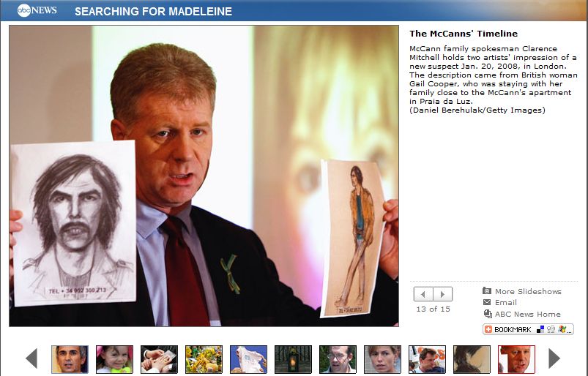
Task: Click the envelope Email icon
Action: pyautogui.click(x=487, y=302)
